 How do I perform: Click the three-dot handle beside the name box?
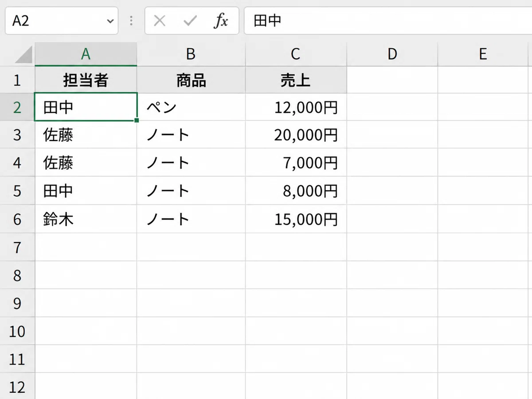click(131, 21)
